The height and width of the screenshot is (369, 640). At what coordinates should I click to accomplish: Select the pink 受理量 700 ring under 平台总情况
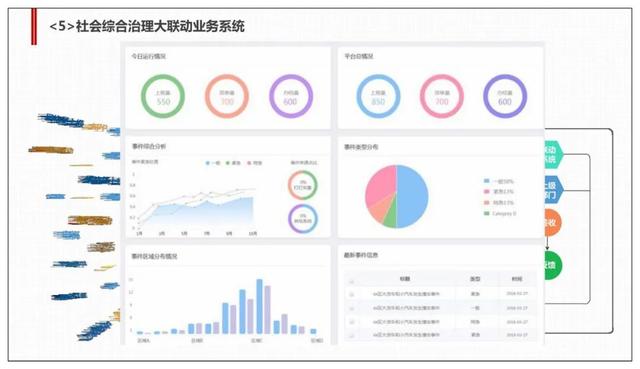pos(442,96)
